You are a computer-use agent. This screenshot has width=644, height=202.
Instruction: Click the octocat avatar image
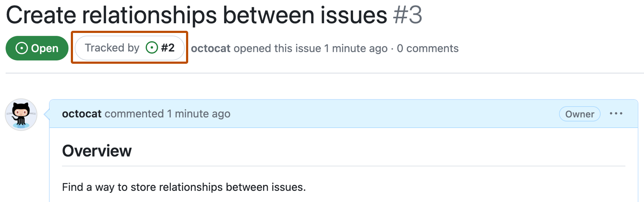click(21, 115)
